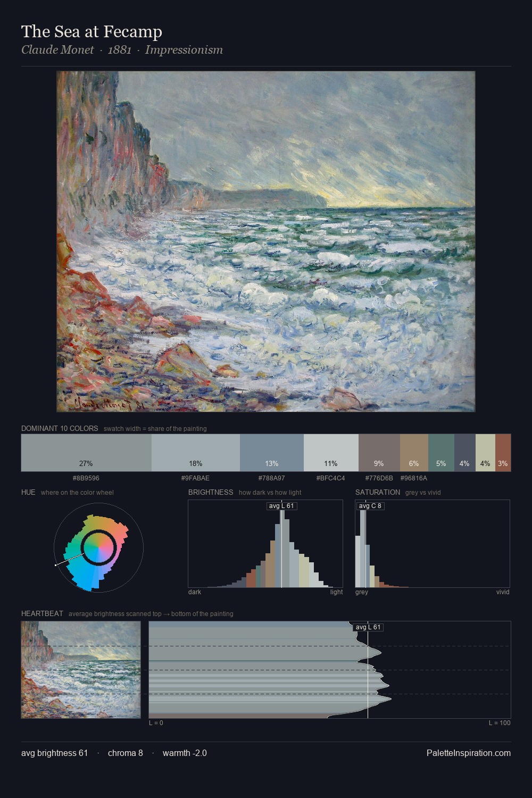Click the 'HUE' section heading
The height and width of the screenshot is (798, 532).
28,492
